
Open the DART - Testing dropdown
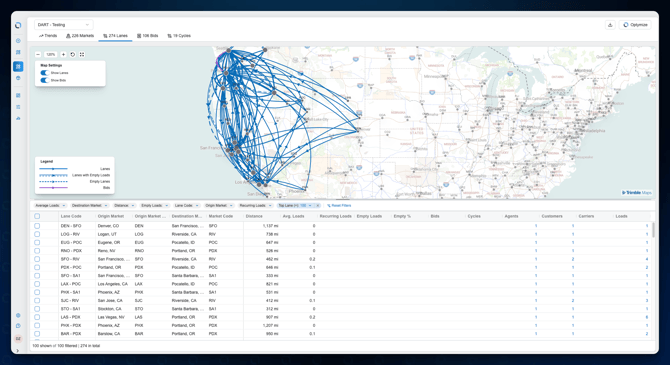(63, 25)
